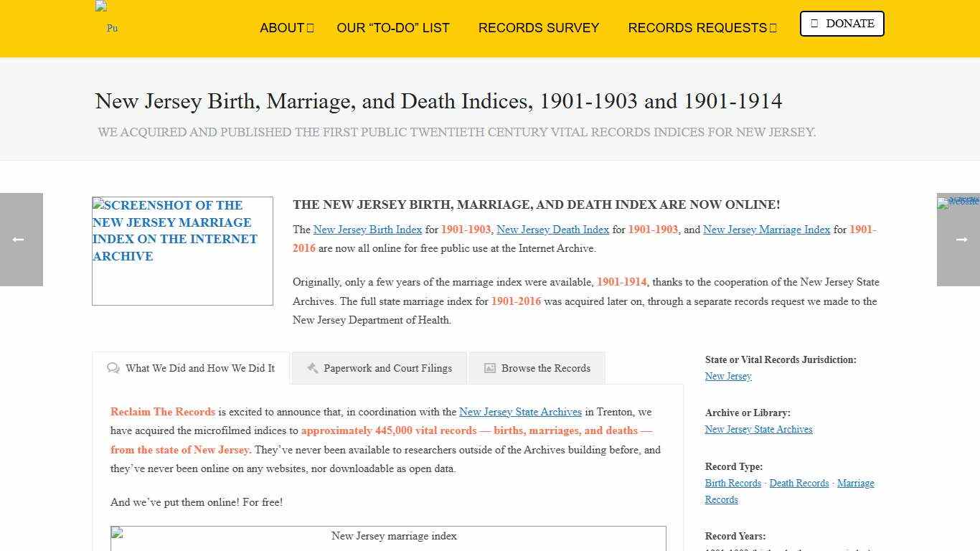Click the DONATE button
This screenshot has width=980, height=551.
(842, 23)
